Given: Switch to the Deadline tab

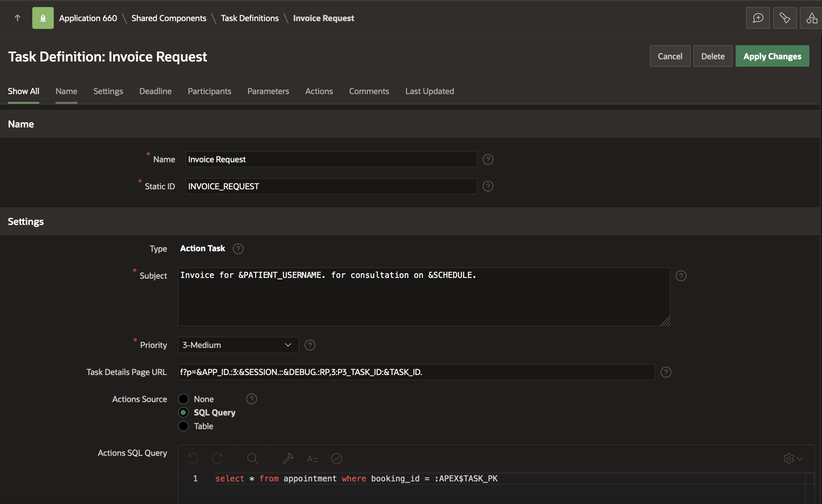Looking at the screenshot, I should (x=155, y=91).
